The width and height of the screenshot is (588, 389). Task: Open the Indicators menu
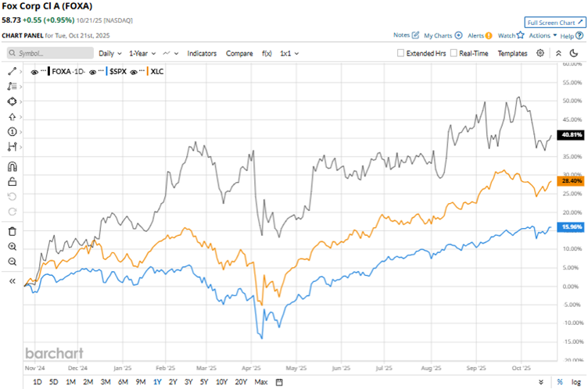pos(202,53)
